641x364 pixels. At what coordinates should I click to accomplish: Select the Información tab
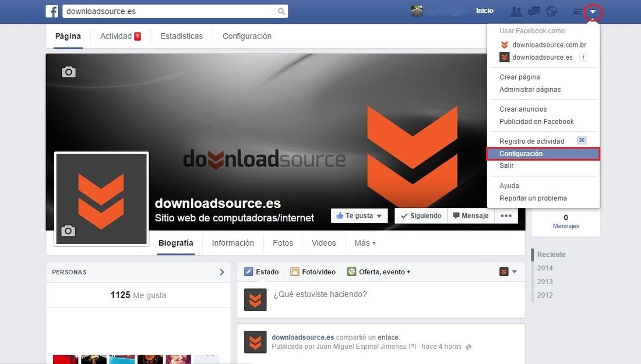(x=233, y=243)
